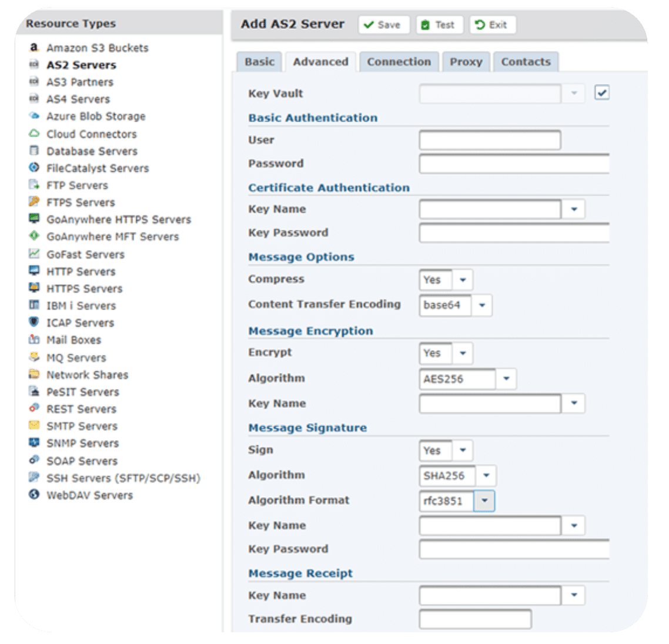Click the SMTP Servers envelope icon
The image size is (669, 644).
[34, 425]
